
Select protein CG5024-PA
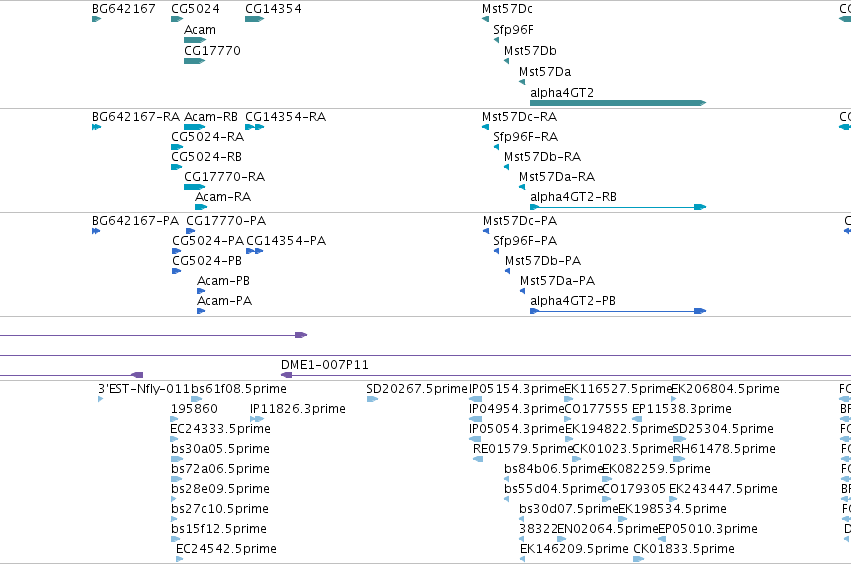(208, 241)
